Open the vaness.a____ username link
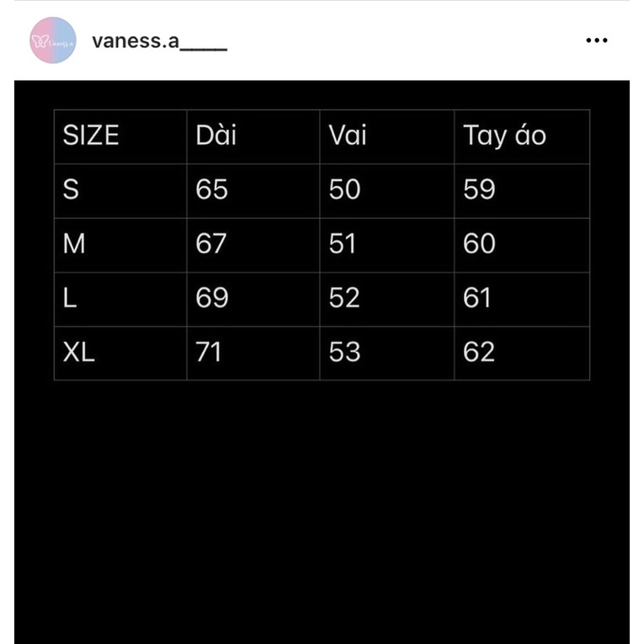The width and height of the screenshot is (644, 644). (x=160, y=41)
